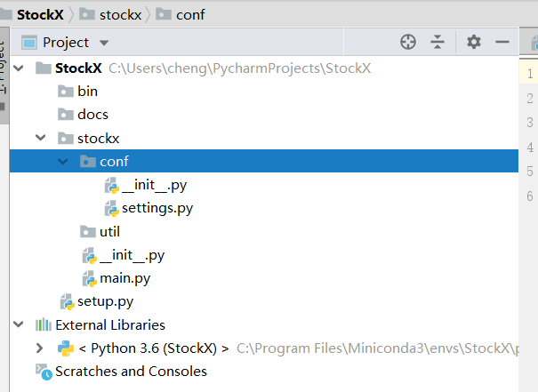This screenshot has width=538, height=392.
Task: Open setup.py file
Action: 105,302
